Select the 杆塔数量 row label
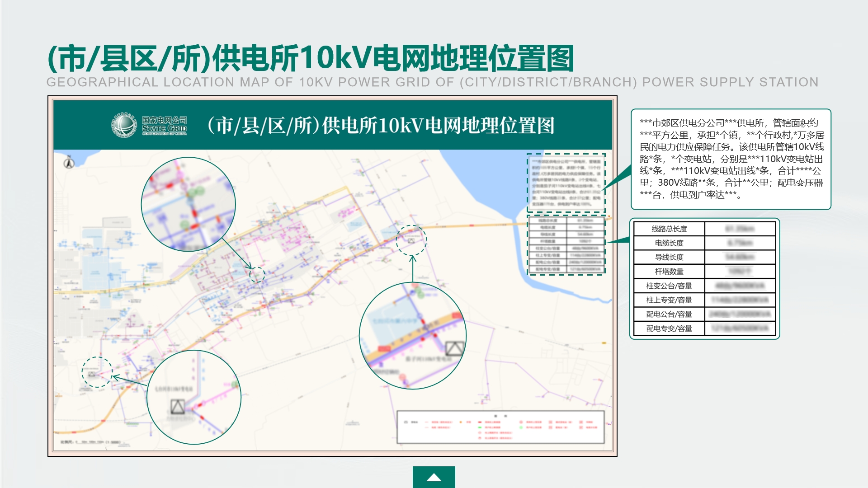The image size is (868, 488). click(669, 272)
